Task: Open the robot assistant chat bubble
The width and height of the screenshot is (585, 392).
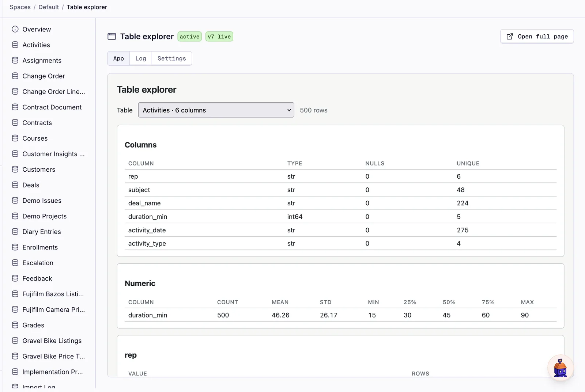Action: tap(560, 368)
